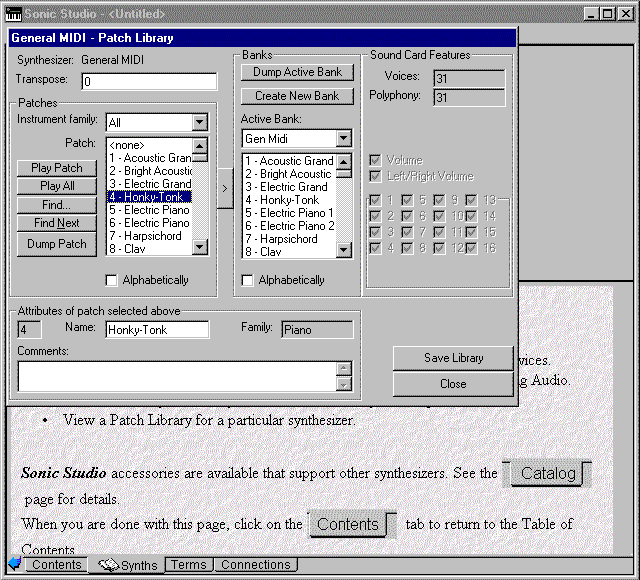Toggle channel 8 checkbox

(407, 248)
